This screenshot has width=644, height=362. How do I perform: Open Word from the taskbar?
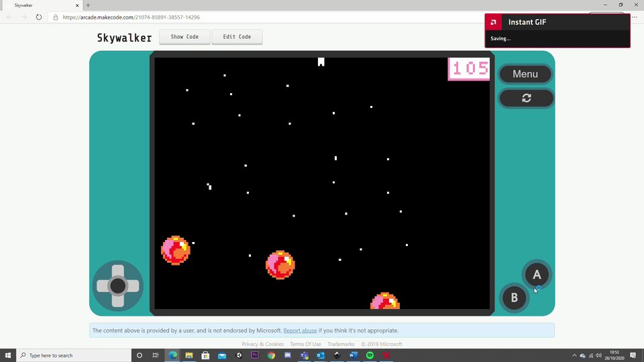pos(354,355)
